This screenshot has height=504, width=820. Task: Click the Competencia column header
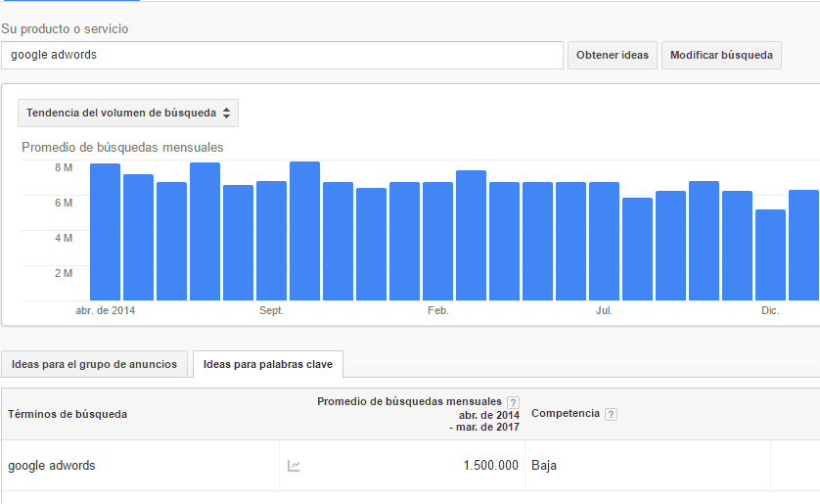point(566,413)
